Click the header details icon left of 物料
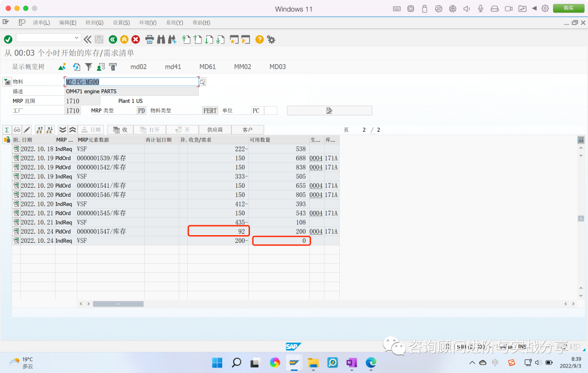 (7, 82)
